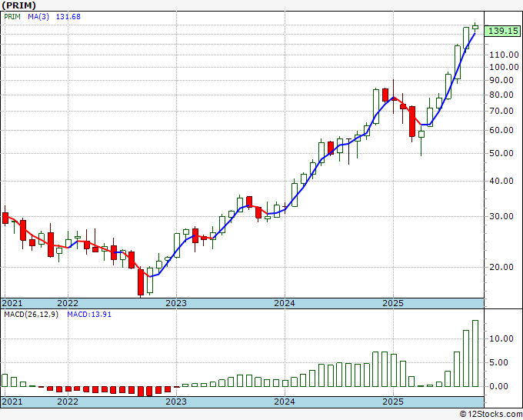The height and width of the screenshot is (420, 523).
Task: Click the MACD:13.91 value label
Action: pyautogui.click(x=89, y=315)
